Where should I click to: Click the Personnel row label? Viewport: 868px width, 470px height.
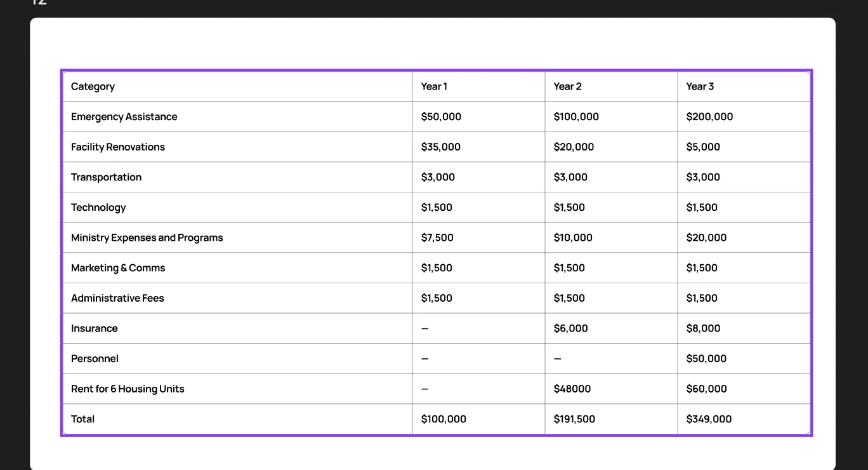click(x=95, y=359)
